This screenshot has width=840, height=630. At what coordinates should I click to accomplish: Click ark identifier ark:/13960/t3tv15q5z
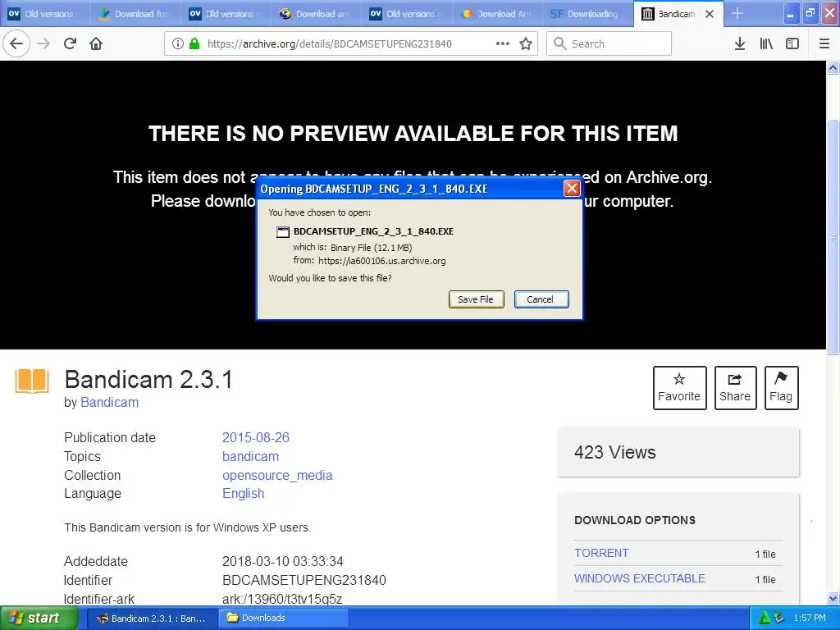(282, 599)
